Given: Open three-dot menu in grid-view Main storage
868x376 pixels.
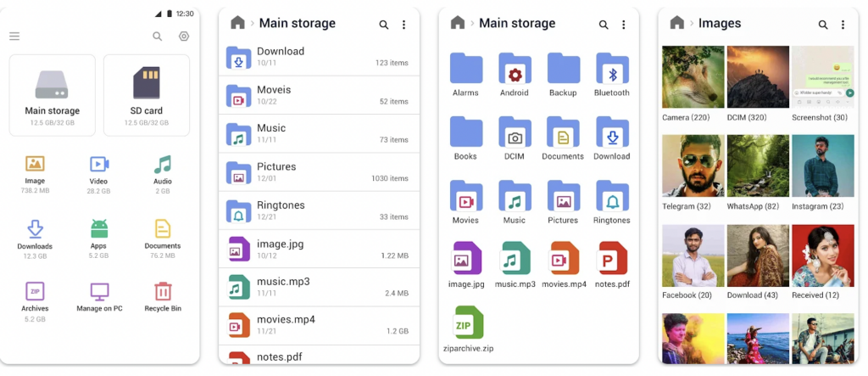Looking at the screenshot, I should click(623, 25).
